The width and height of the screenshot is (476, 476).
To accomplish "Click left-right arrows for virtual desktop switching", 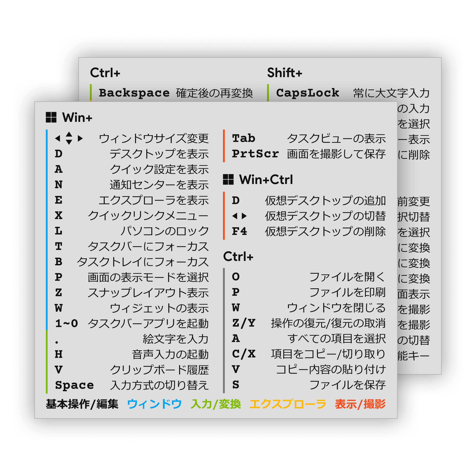I will coord(239,216).
